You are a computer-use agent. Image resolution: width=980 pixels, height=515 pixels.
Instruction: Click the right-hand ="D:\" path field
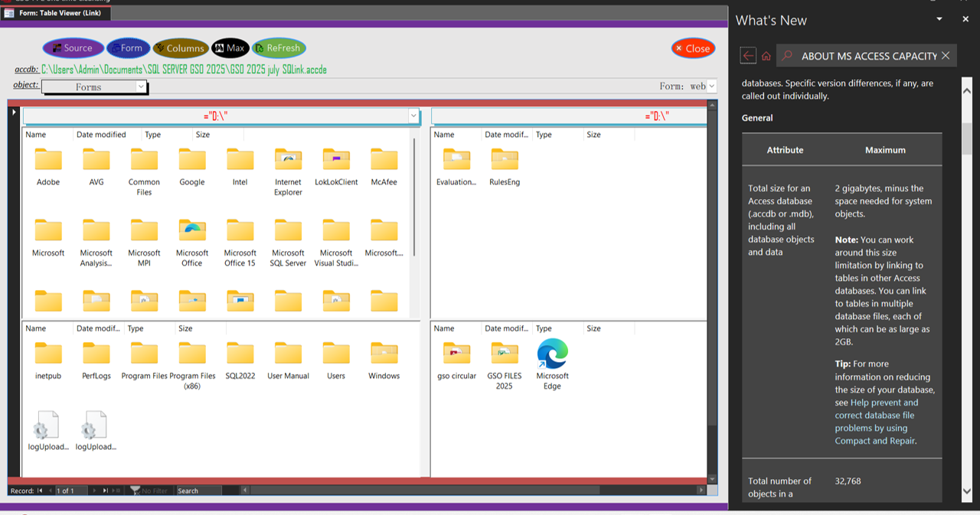coord(569,116)
